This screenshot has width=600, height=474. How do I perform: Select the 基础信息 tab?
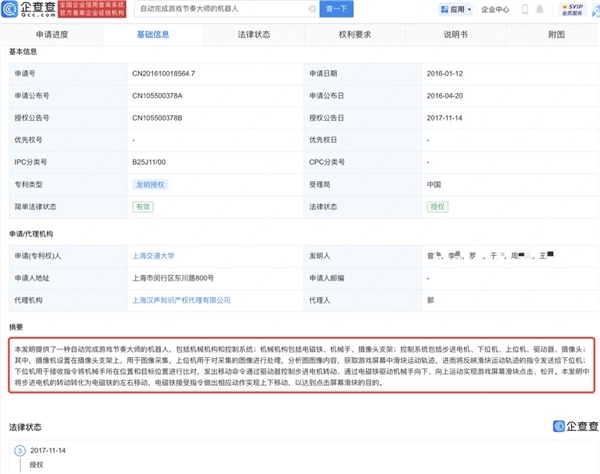coord(153,34)
